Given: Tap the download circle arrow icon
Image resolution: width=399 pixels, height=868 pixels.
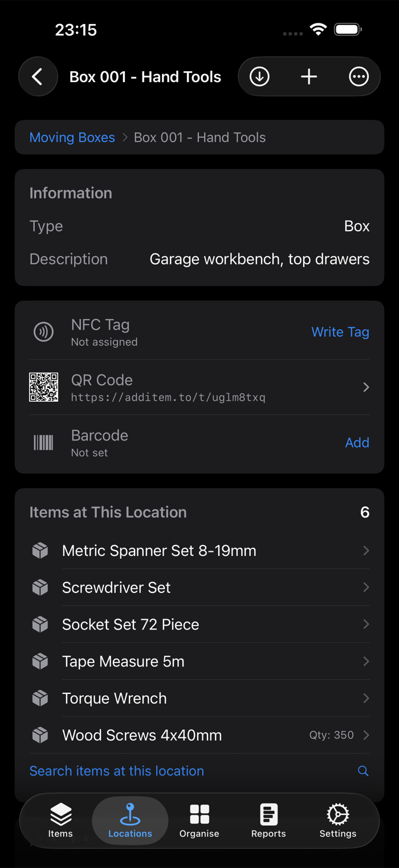Looking at the screenshot, I should tap(259, 76).
